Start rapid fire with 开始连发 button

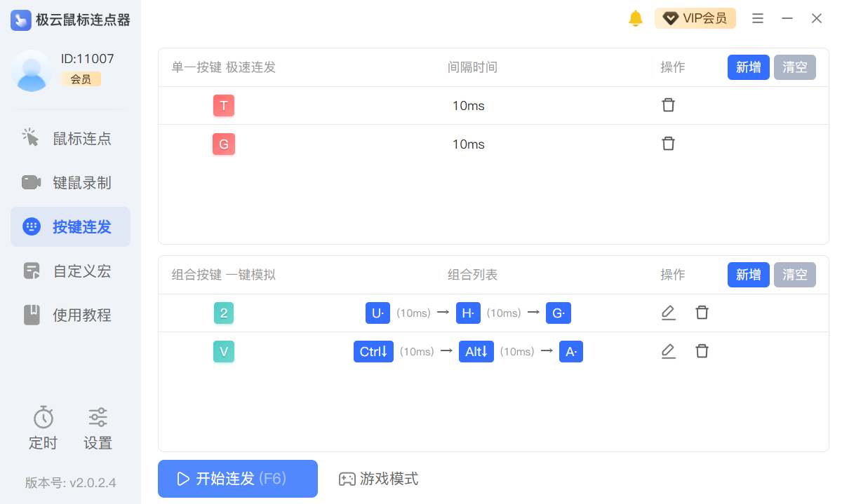(x=238, y=479)
